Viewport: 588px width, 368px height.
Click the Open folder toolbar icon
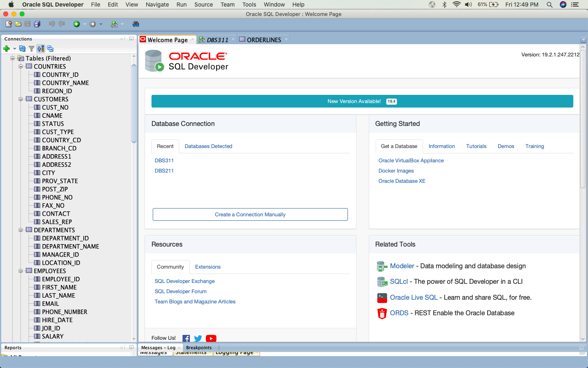(x=18, y=24)
